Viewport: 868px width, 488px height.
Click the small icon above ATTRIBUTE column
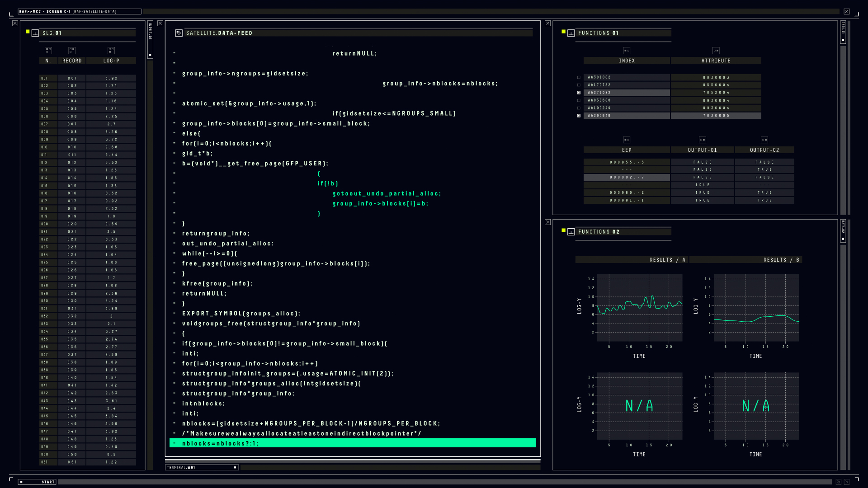(x=716, y=51)
